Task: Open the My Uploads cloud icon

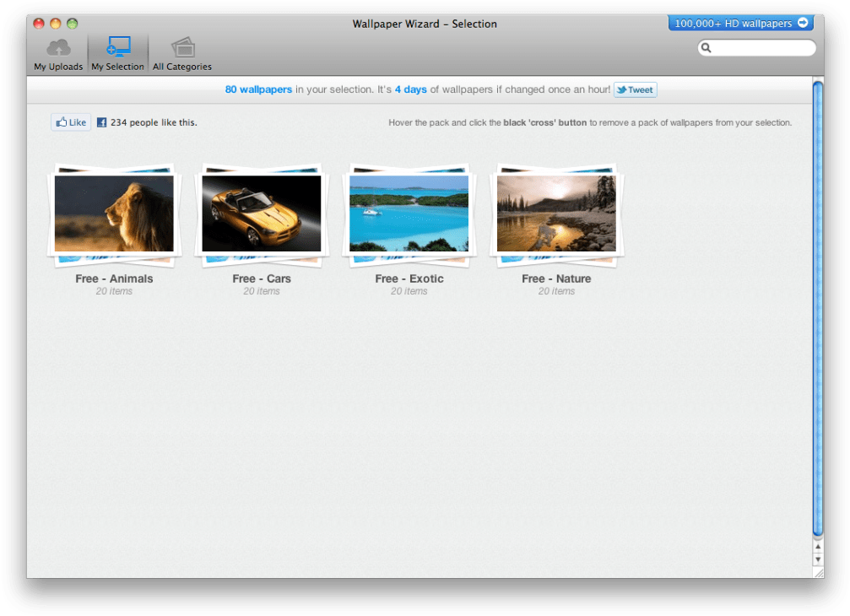Action: point(57,47)
